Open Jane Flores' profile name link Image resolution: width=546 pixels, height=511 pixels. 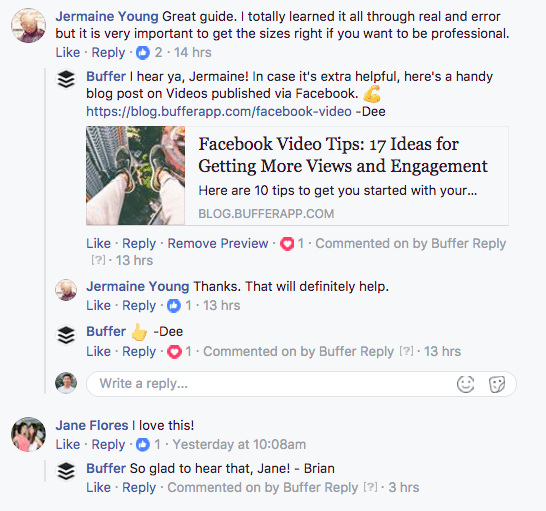pyautogui.click(x=92, y=425)
